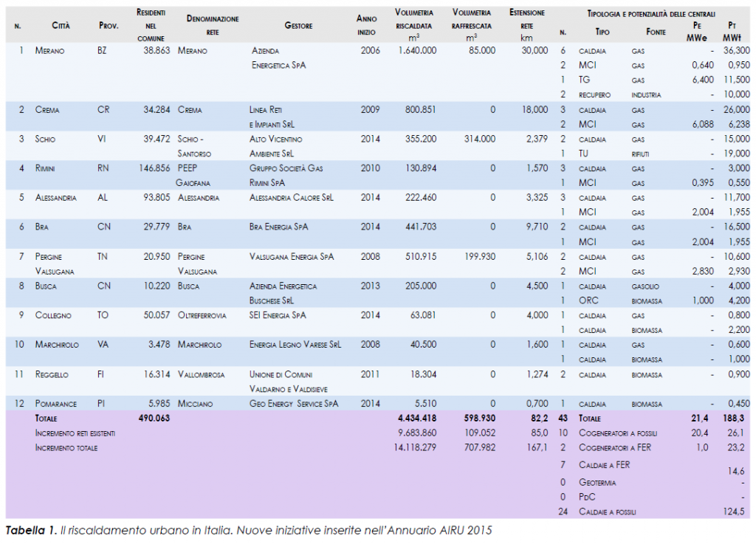756x544 pixels.
Task: Select the "industria" source cell
Action: coord(646,95)
